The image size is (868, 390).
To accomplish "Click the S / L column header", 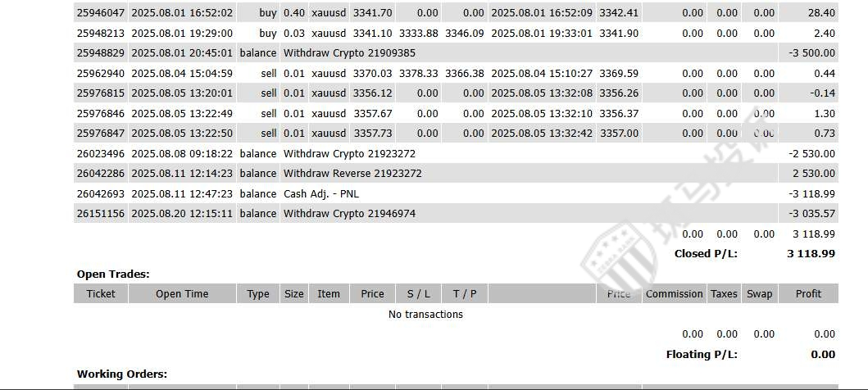I will pos(418,294).
